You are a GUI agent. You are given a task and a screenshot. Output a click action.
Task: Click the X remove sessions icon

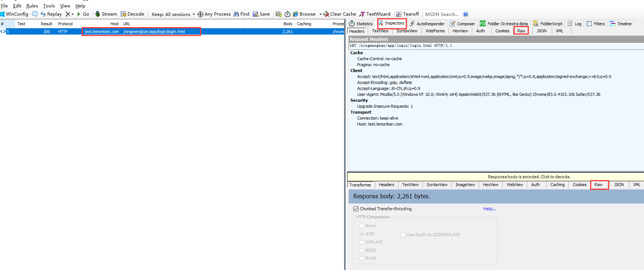[x=68, y=14]
